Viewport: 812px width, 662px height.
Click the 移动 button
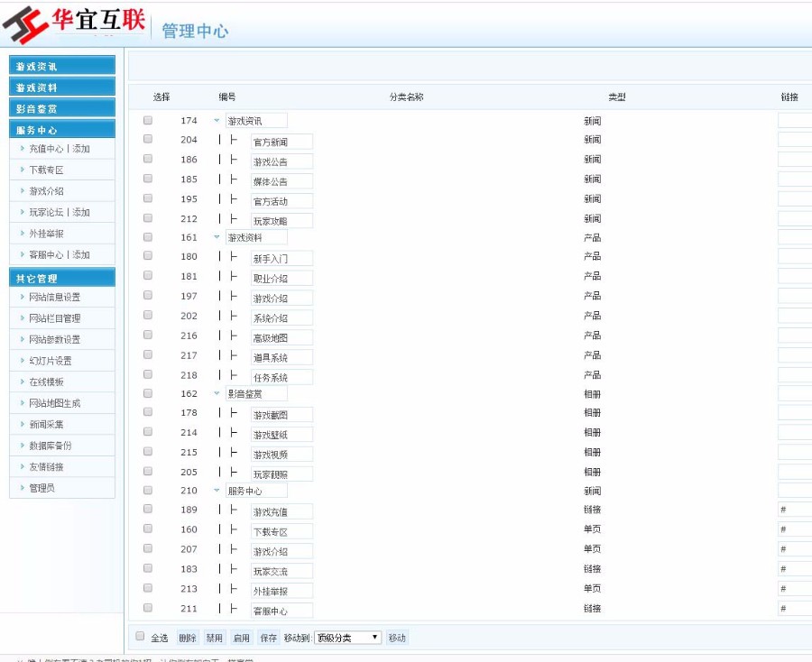click(x=397, y=638)
